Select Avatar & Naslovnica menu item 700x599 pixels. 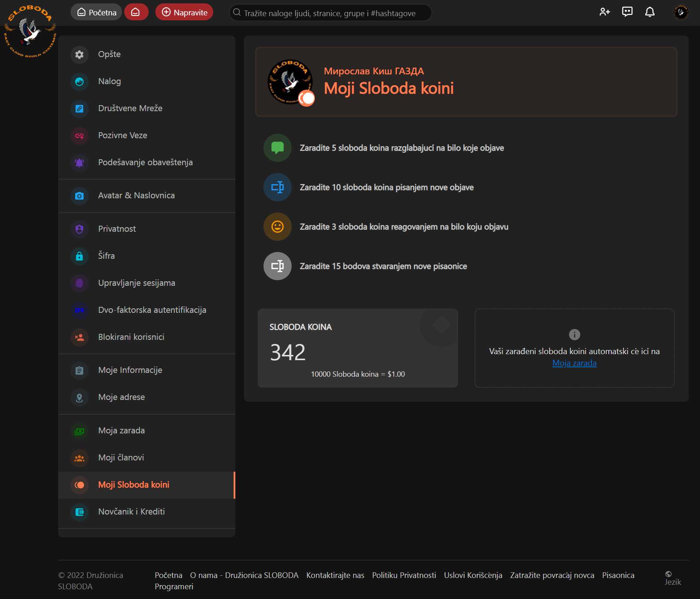(147, 196)
